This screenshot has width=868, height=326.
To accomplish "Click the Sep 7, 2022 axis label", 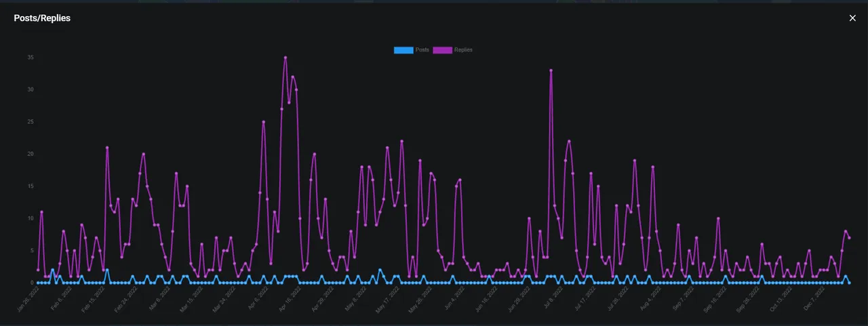I will tap(683, 298).
